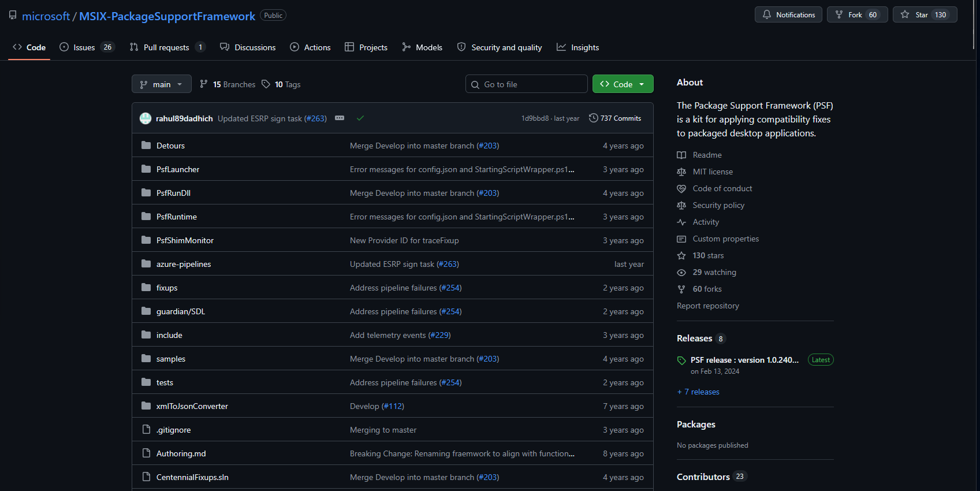Open PSF release version 1.0.240 link
This screenshot has width=980, height=491.
pyautogui.click(x=744, y=360)
